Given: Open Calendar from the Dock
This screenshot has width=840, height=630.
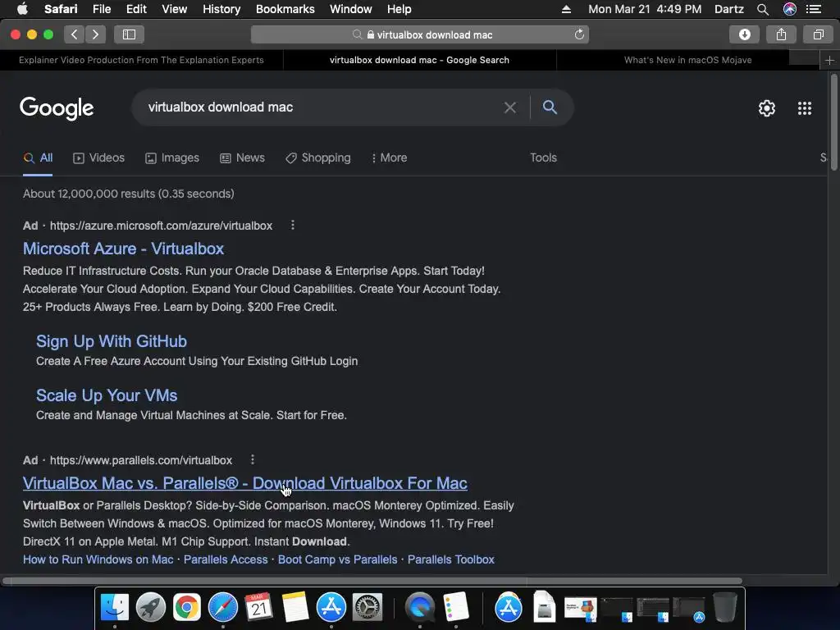Looking at the screenshot, I should point(258,608).
